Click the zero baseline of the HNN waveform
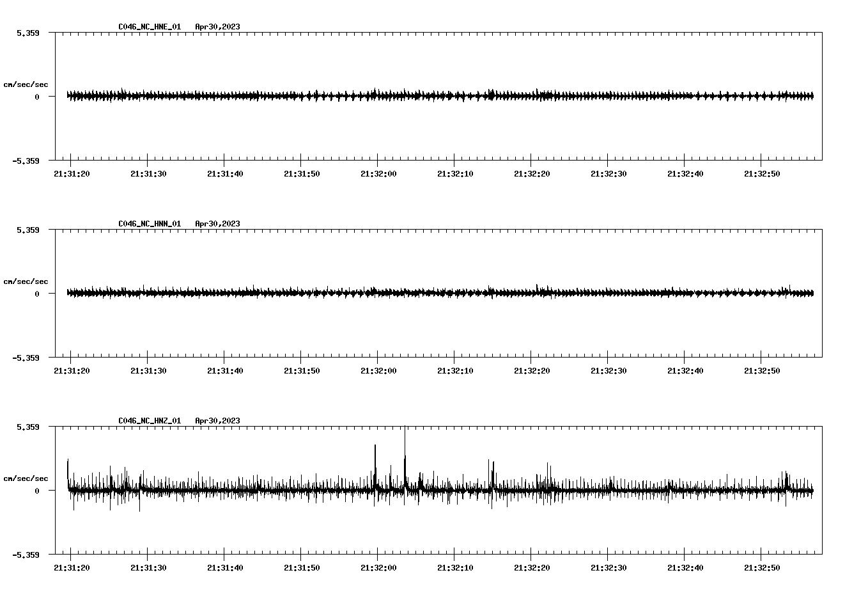The width and height of the screenshot is (868, 591). [x=384, y=292]
